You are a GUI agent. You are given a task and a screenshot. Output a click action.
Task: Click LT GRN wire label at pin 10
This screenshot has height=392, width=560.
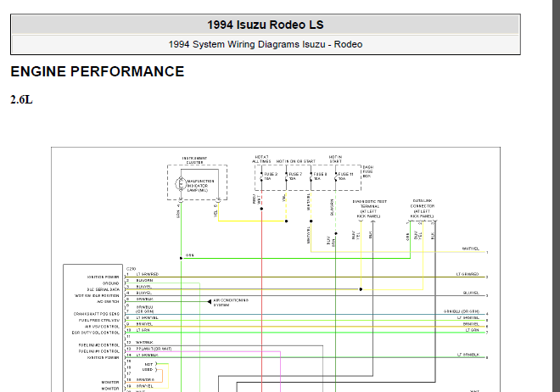(143, 330)
